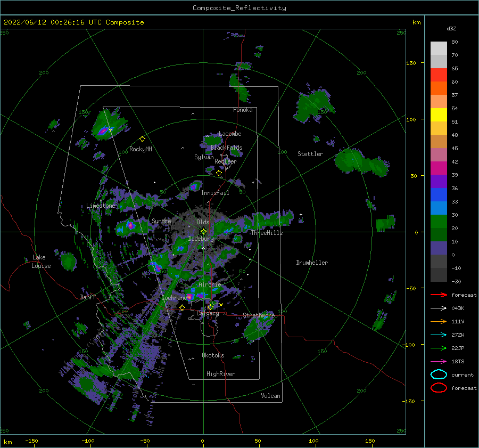Screen dimensions: 479x448
Task: Pick the magenta 39–42 dBZ swatch
Action: (439, 168)
